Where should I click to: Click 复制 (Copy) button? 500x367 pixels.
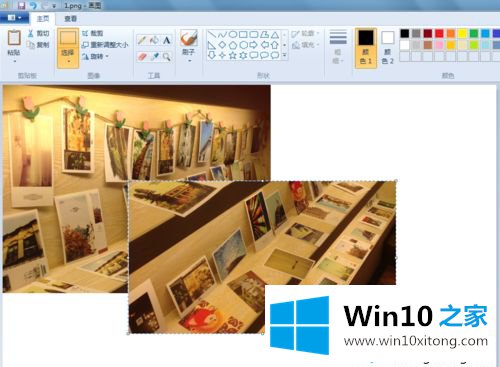38,45
